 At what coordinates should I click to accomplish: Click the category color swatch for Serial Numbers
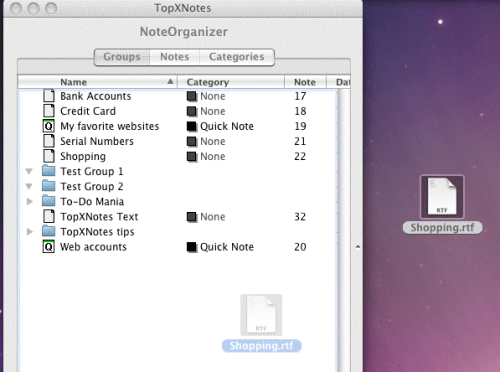click(x=192, y=141)
